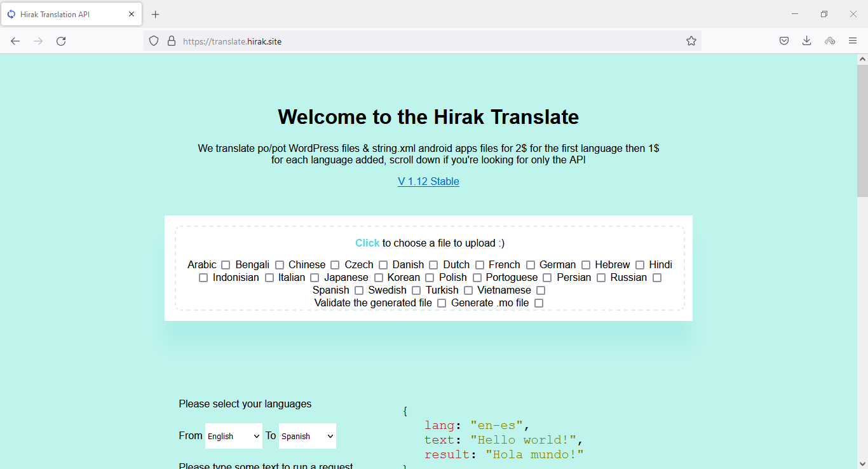868x469 pixels.
Task: Click the padlock site security icon
Action: [171, 41]
